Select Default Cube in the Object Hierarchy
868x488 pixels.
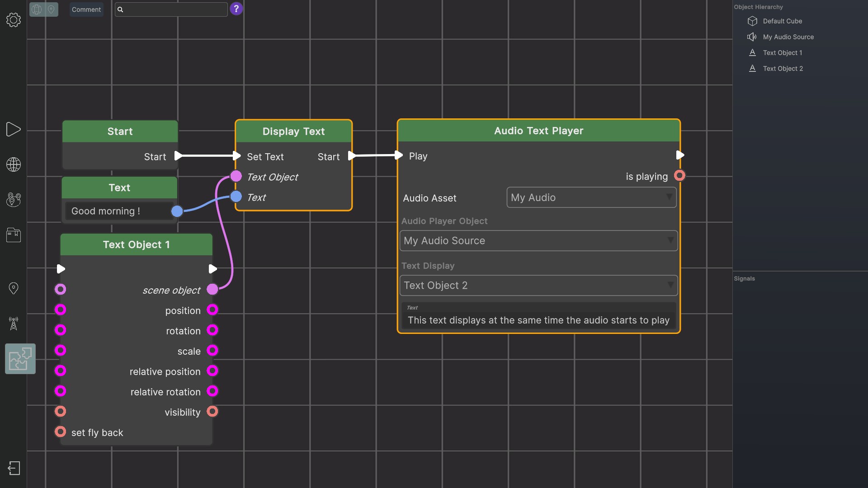click(782, 21)
